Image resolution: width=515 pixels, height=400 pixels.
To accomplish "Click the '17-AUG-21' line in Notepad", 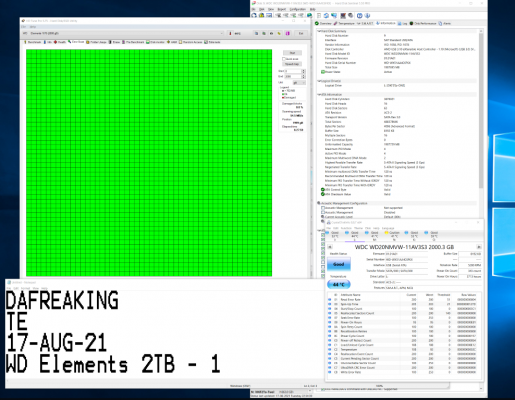I will coord(56,342).
